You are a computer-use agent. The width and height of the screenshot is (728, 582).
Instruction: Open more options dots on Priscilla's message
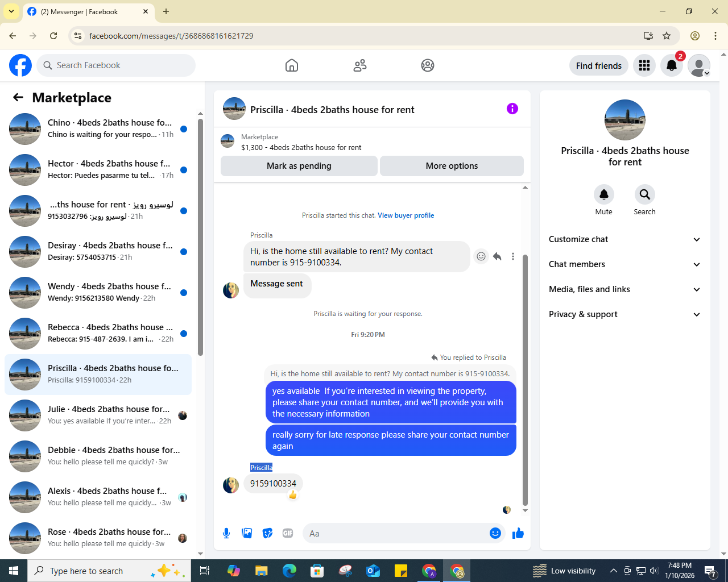(x=513, y=256)
